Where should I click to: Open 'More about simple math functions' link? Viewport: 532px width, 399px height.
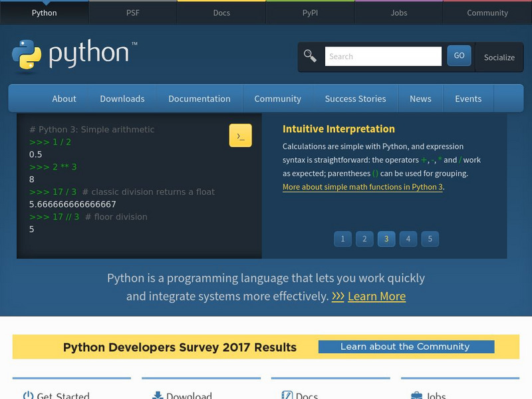coord(362,187)
